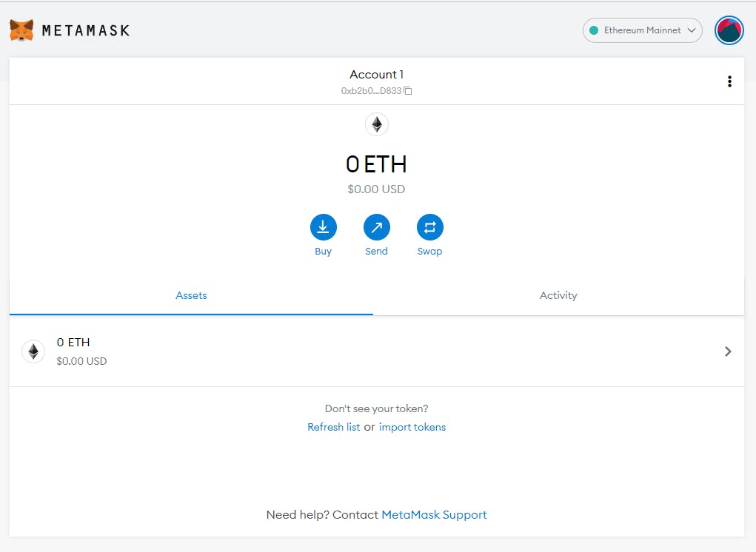756x552 pixels.
Task: Expand the ETH asset row details chevron
Action: click(727, 351)
